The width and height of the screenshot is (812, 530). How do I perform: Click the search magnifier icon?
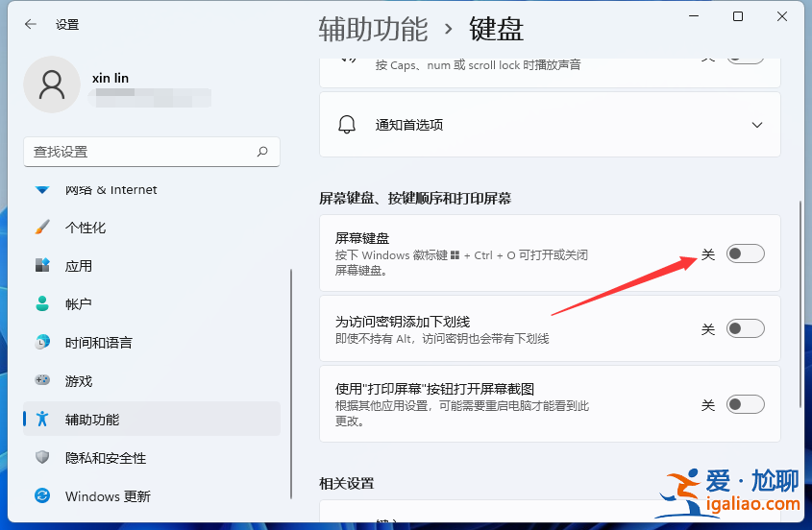pyautogui.click(x=262, y=152)
